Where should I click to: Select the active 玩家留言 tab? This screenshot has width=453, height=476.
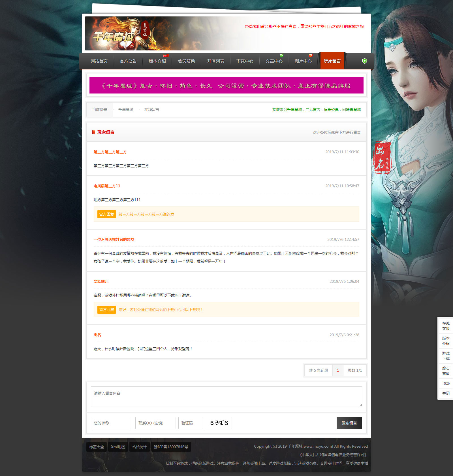click(x=332, y=61)
